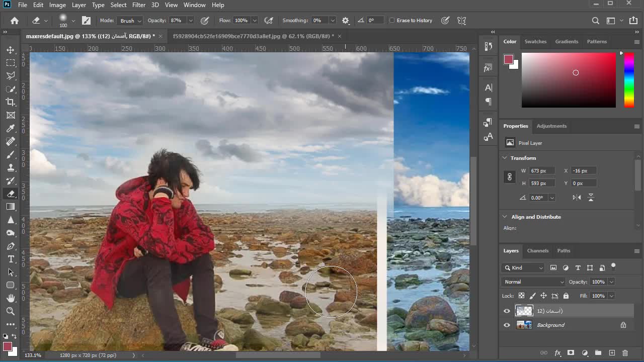Image resolution: width=644 pixels, height=362 pixels.
Task: Select the Horizontal Type tool
Action: [x=10, y=259]
